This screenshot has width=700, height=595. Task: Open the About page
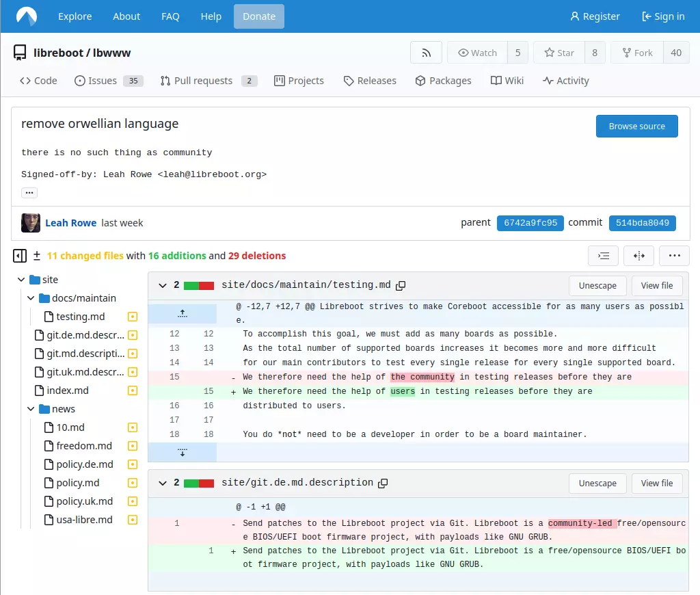[x=126, y=16]
